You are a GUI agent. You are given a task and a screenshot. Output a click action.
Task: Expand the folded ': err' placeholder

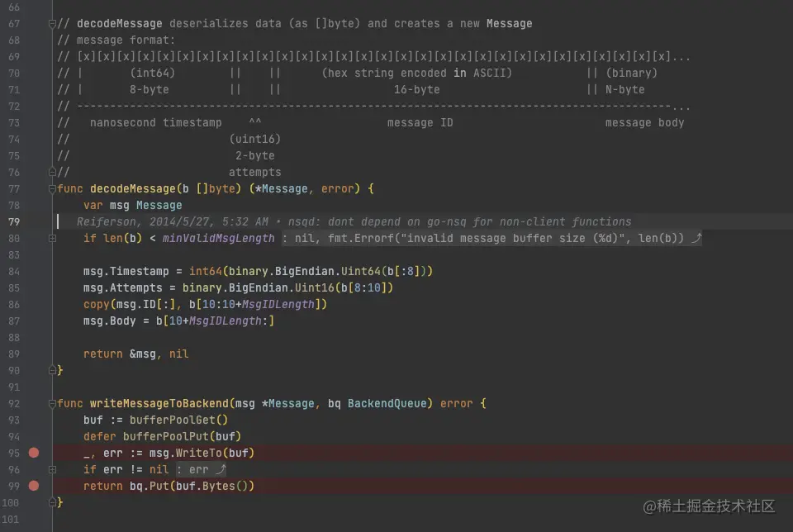click(x=201, y=469)
